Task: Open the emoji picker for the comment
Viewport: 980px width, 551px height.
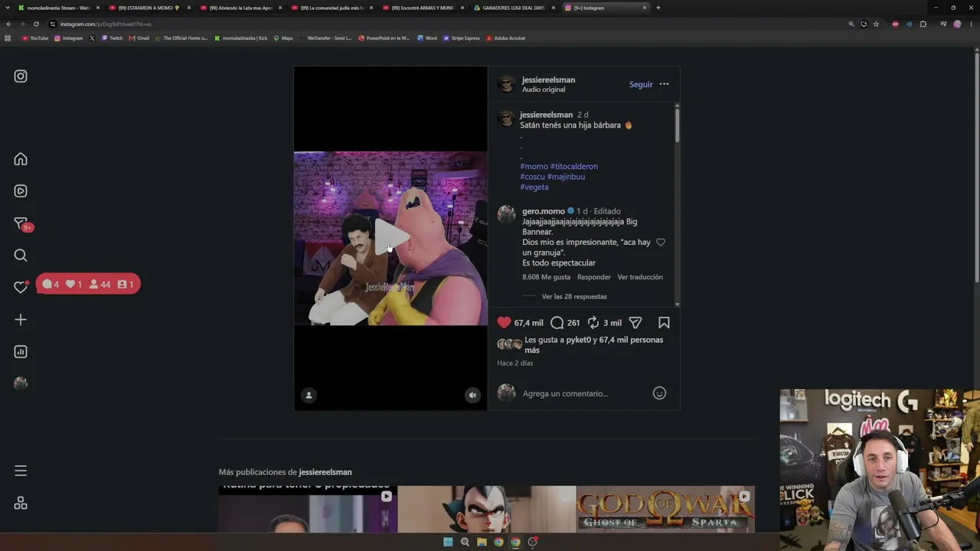Action: (x=659, y=393)
